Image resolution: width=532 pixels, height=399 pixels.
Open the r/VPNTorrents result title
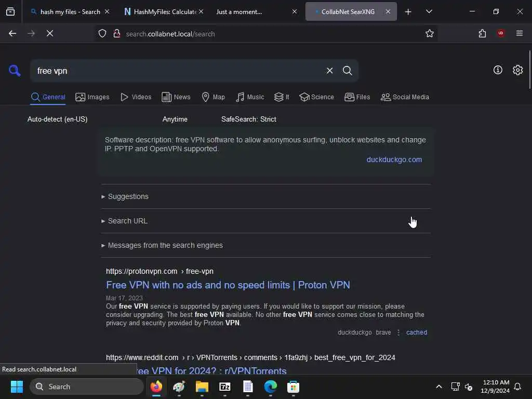(212, 370)
